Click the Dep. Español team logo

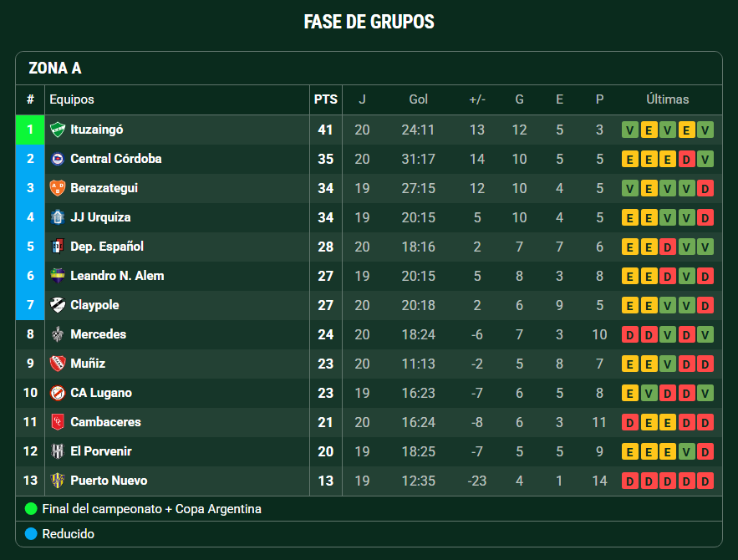tap(58, 247)
